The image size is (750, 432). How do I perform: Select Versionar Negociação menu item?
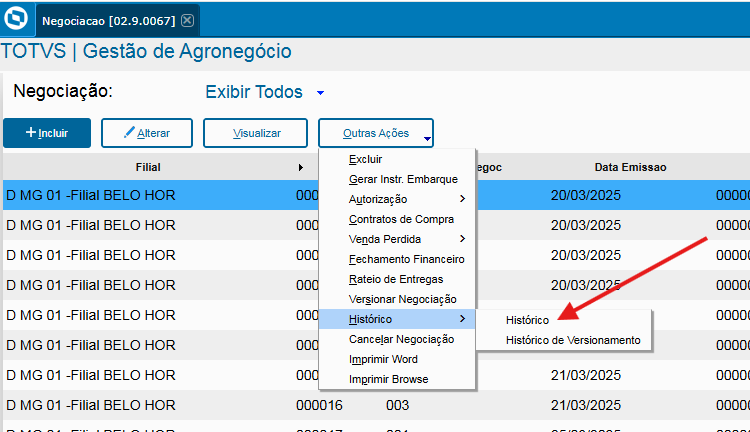coord(397,299)
